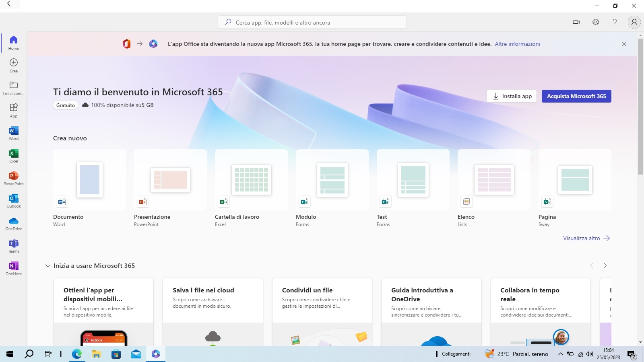Open File Explorer from taskbar
644x362 pixels.
pos(96,354)
